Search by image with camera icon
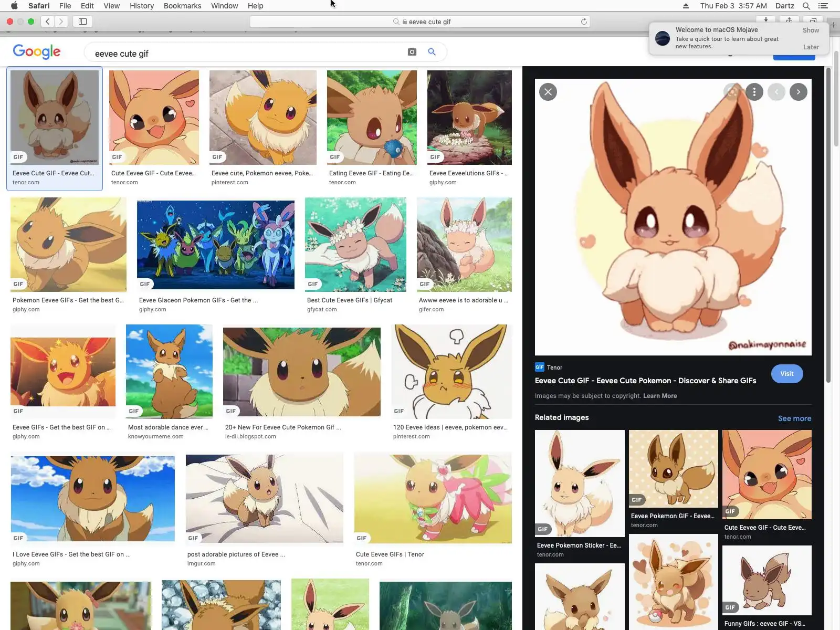 click(412, 52)
